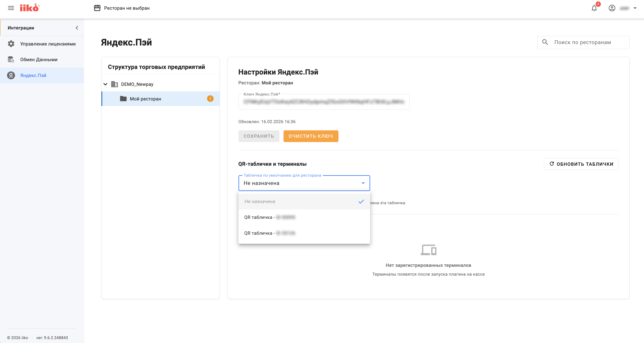Collapse the Интеграции sidebar chevron
This screenshot has height=343, width=644.
pyautogui.click(x=77, y=28)
